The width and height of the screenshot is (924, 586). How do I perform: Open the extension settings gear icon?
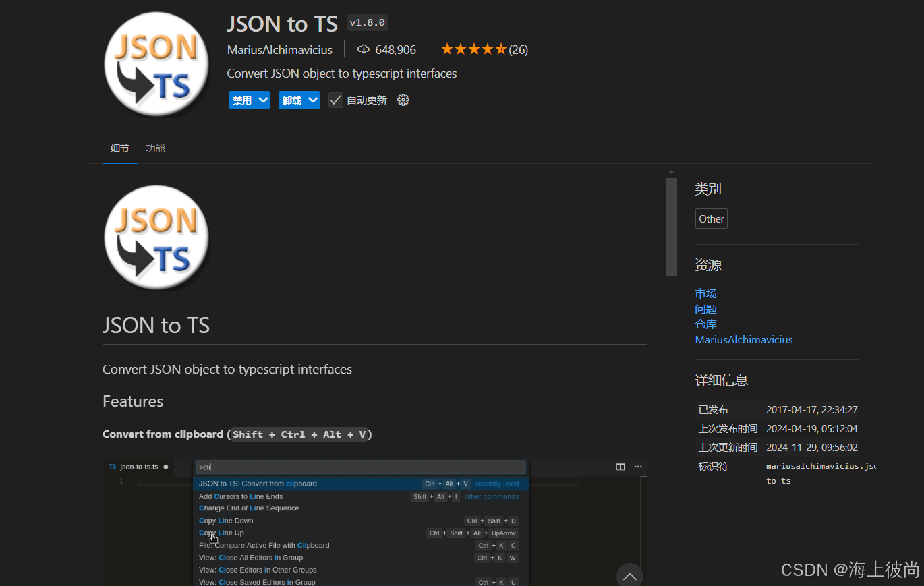click(403, 100)
